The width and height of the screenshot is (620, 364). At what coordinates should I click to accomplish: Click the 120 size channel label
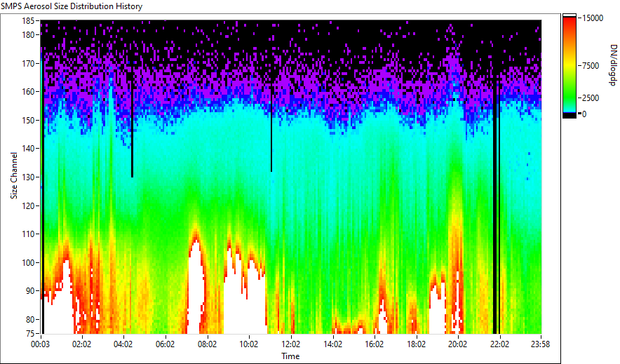(28, 206)
